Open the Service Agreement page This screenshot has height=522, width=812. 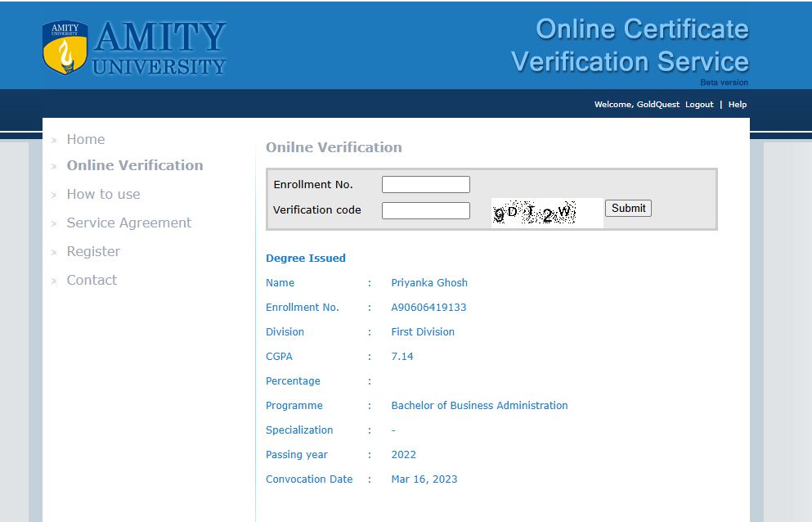129,223
